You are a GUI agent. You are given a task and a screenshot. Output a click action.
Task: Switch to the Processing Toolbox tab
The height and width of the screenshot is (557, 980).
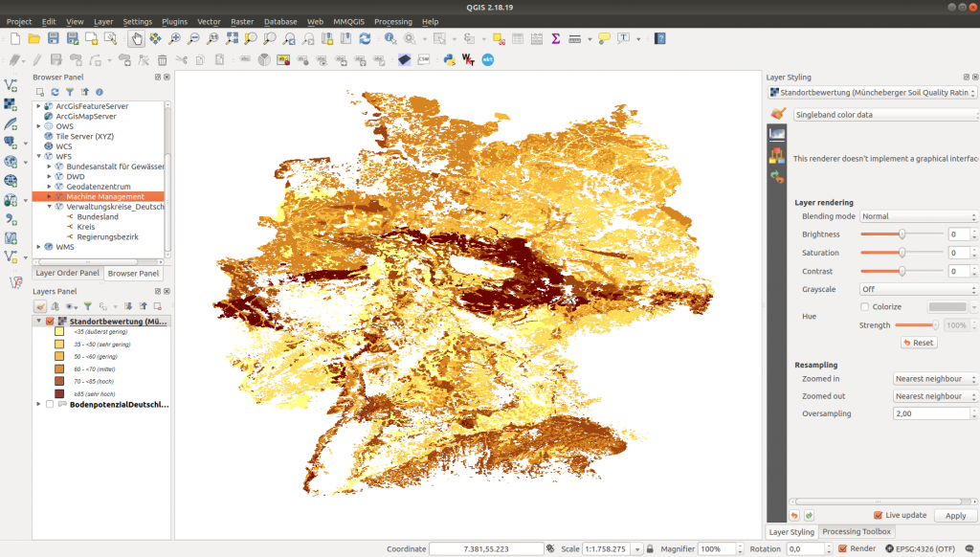(856, 531)
